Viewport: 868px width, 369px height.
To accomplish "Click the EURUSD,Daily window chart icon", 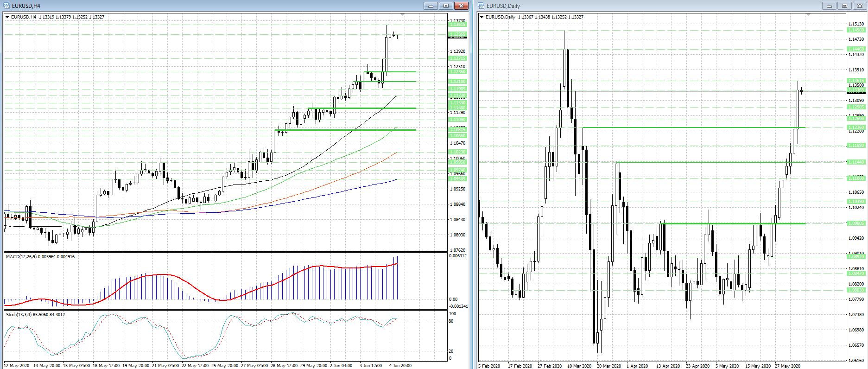I will (481, 6).
